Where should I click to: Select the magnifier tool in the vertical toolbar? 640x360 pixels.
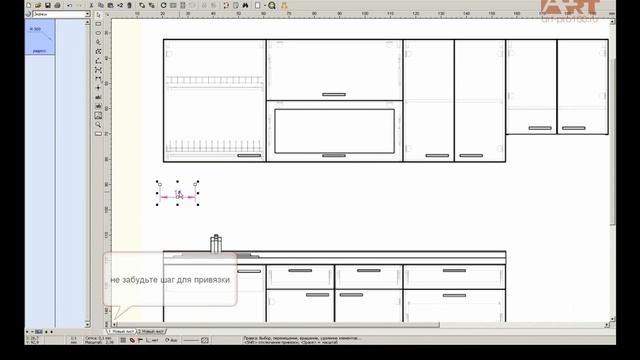point(98,124)
